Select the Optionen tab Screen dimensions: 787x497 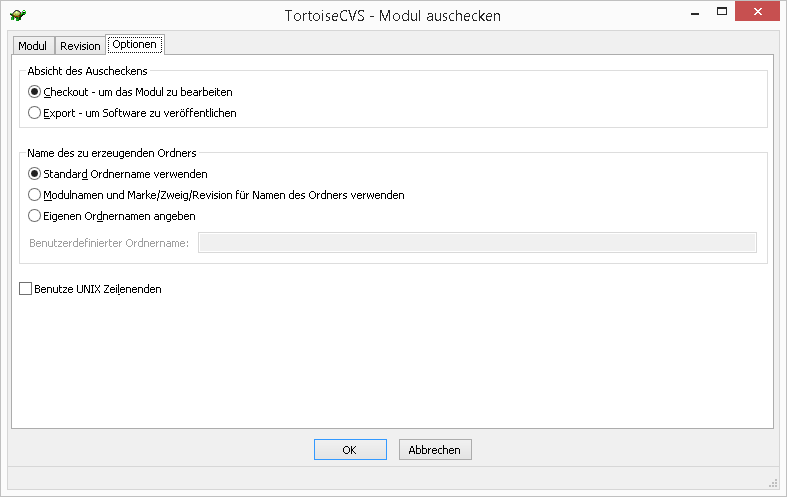click(x=135, y=45)
